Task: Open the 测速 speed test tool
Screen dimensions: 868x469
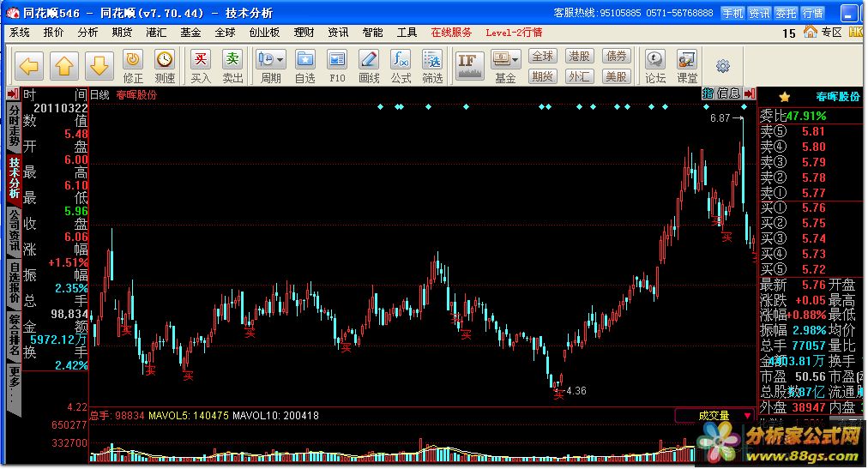Action: click(x=165, y=66)
